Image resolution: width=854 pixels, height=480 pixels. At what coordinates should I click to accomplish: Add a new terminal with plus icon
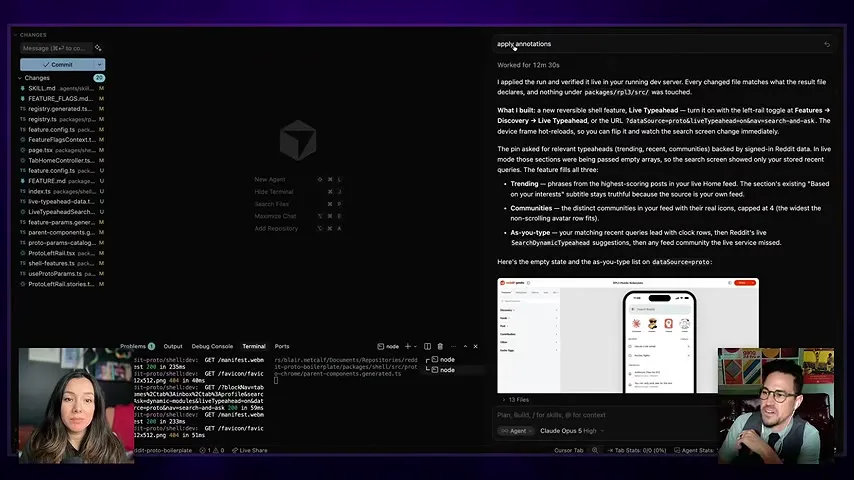coord(407,347)
